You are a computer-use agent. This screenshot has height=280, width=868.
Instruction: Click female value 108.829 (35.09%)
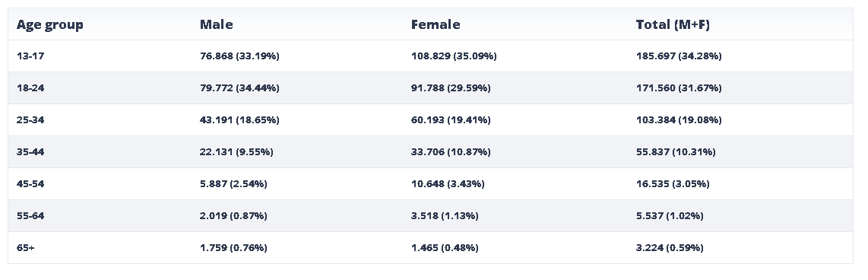(454, 56)
